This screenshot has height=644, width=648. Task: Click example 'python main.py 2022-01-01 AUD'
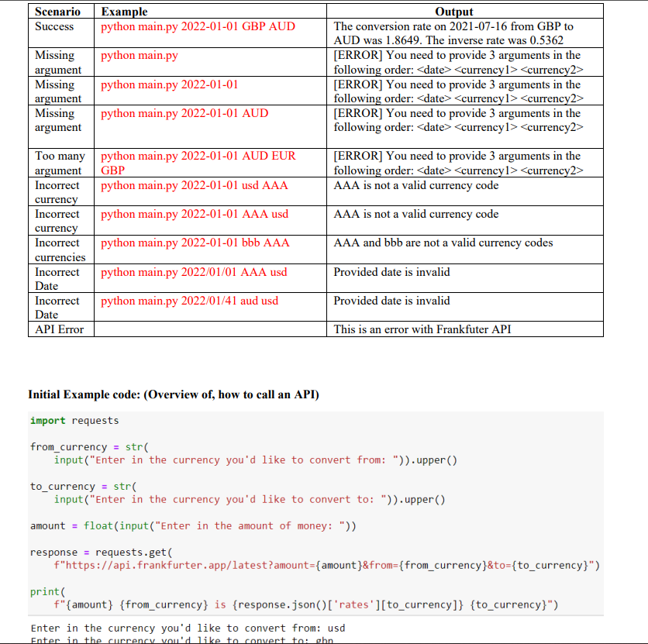pos(184,113)
